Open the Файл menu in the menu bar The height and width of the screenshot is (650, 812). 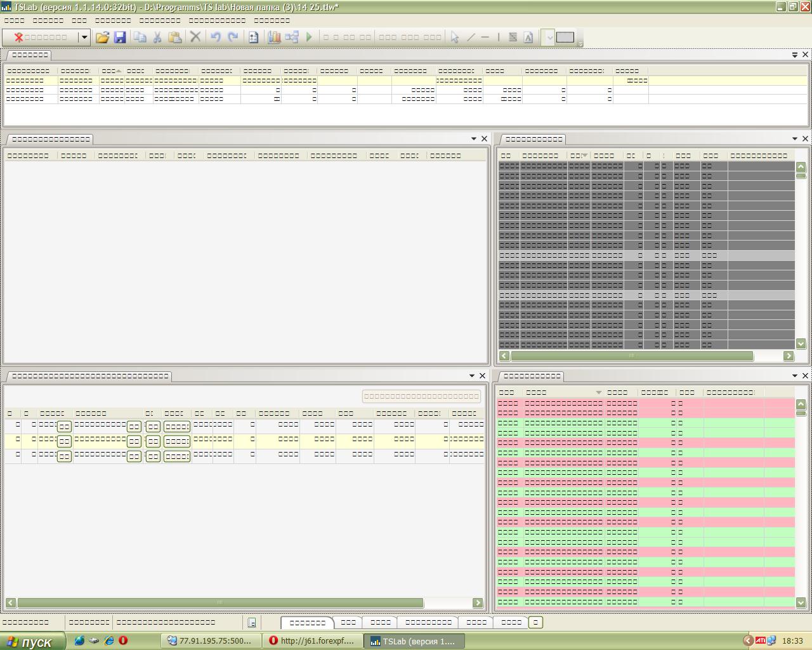(14, 20)
